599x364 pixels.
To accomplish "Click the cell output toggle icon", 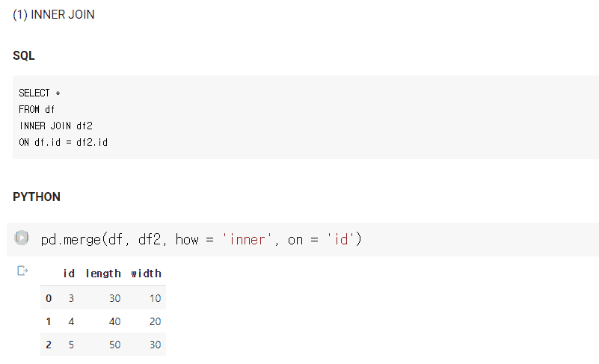I will pos(22,271).
